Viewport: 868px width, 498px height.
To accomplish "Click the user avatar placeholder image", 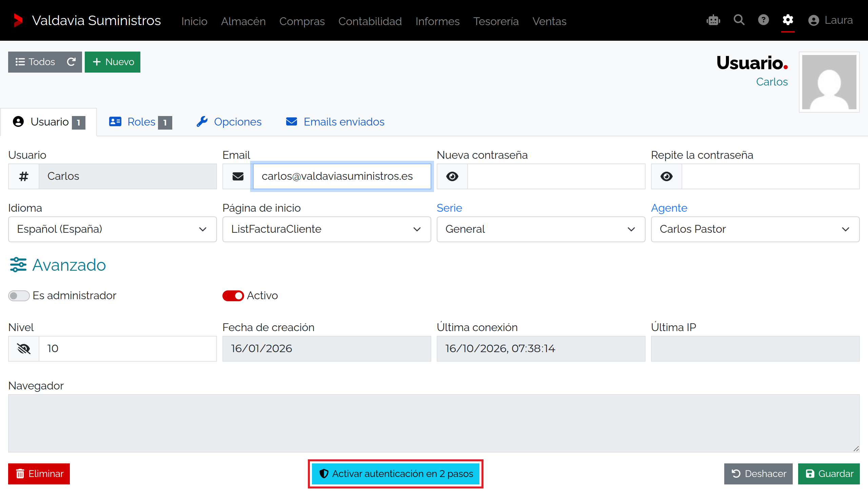I will pos(829,82).
